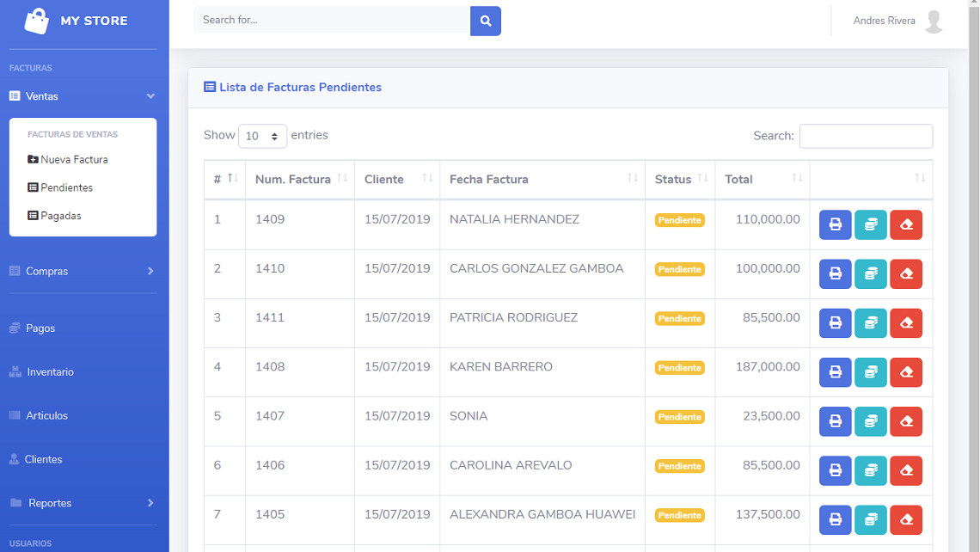The width and height of the screenshot is (980, 552).
Task: Click the My Store shopping bag logo
Action: 37,21
